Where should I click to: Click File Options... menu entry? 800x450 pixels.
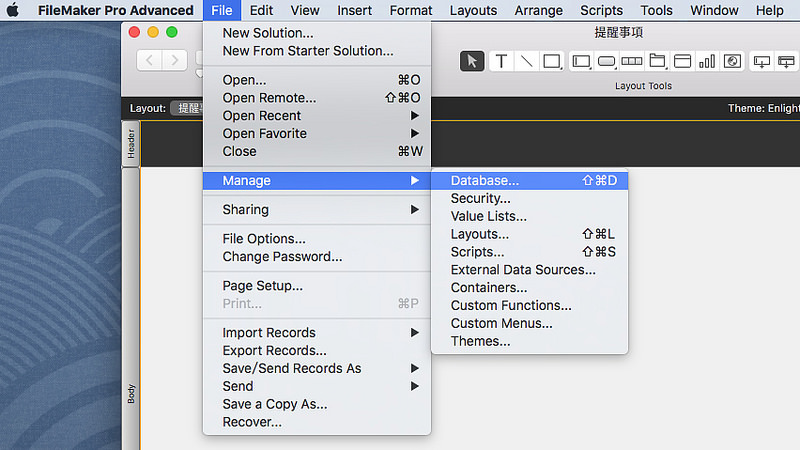point(317,239)
